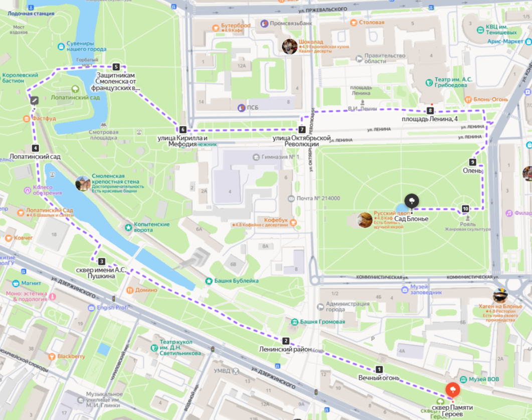Open the Музей ВОВ label
The height and width of the screenshot is (420, 532).
484,379
